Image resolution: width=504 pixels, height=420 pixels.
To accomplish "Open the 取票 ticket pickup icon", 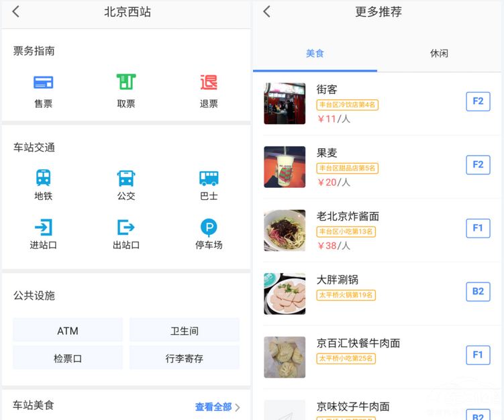I will tap(126, 83).
